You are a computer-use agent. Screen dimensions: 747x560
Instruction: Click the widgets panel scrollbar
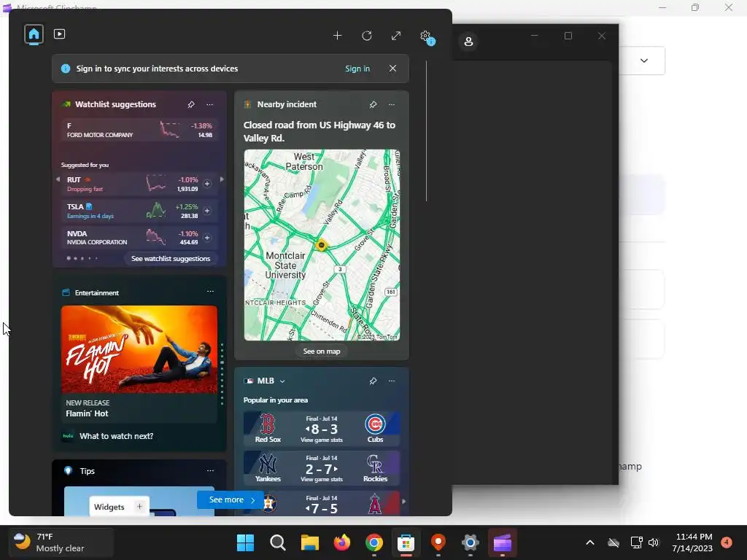click(x=426, y=131)
